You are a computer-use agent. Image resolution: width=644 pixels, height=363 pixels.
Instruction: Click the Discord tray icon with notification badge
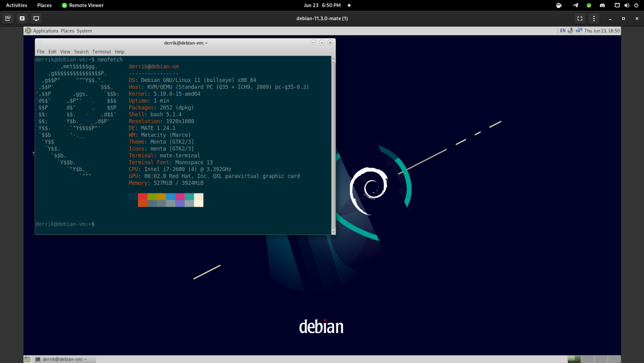click(x=602, y=5)
